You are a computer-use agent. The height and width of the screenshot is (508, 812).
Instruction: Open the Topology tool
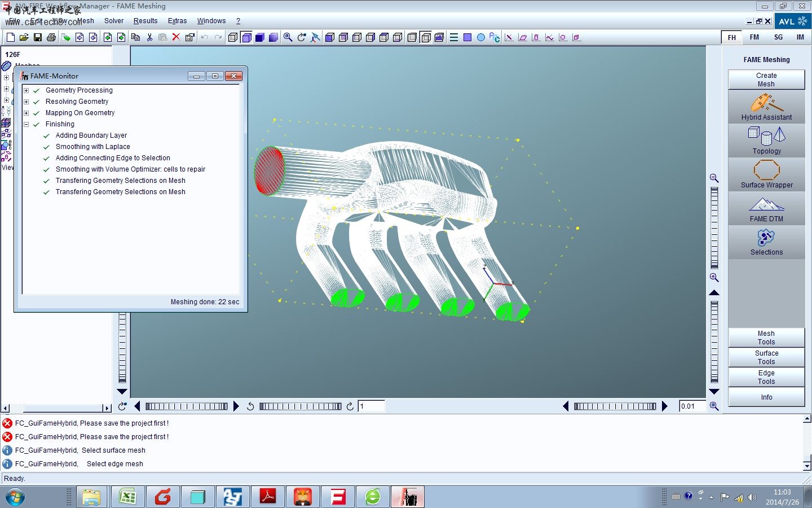(x=766, y=141)
